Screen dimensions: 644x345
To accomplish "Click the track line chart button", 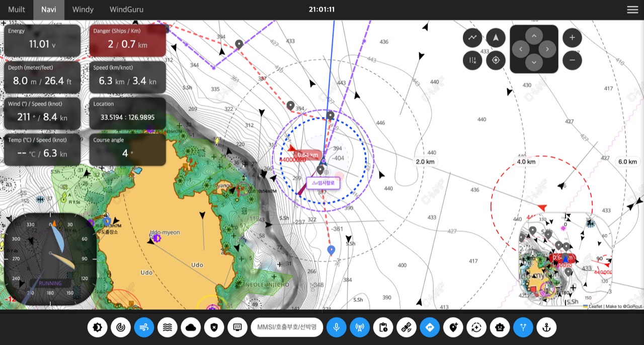I will point(472,37).
